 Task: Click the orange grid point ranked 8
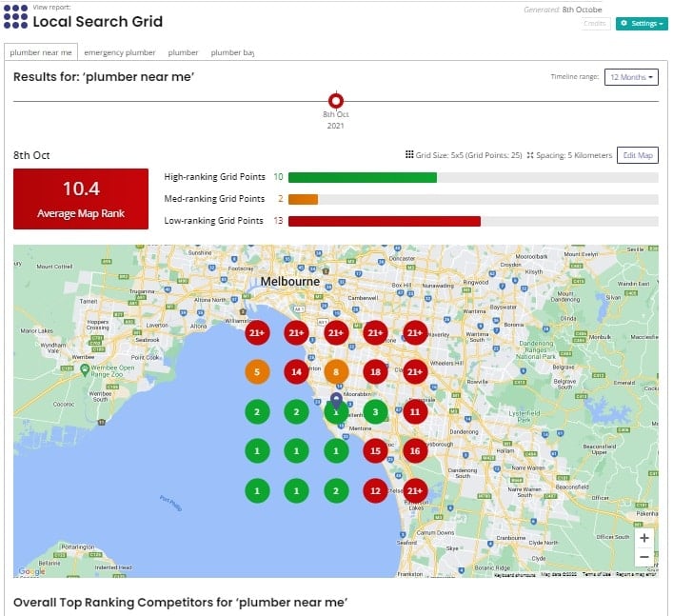pos(336,371)
